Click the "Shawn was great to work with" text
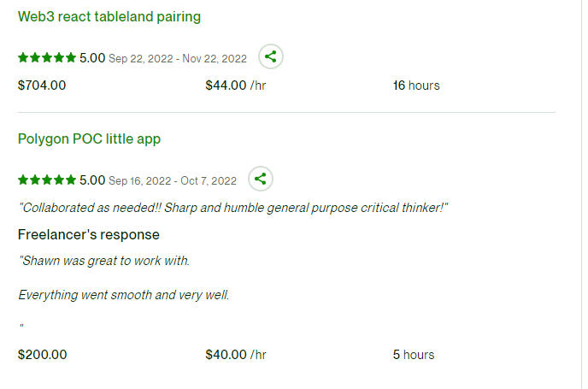Screen dimensions: 588x389 tap(103, 261)
